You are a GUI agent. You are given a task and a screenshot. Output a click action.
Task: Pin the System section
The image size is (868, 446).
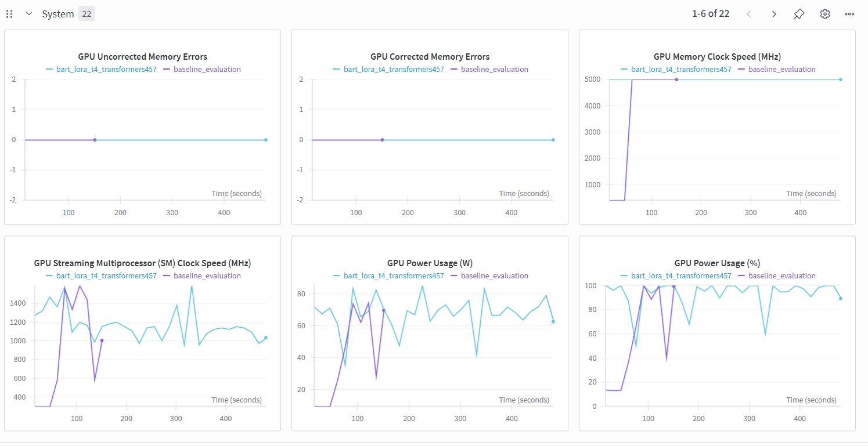tap(799, 14)
